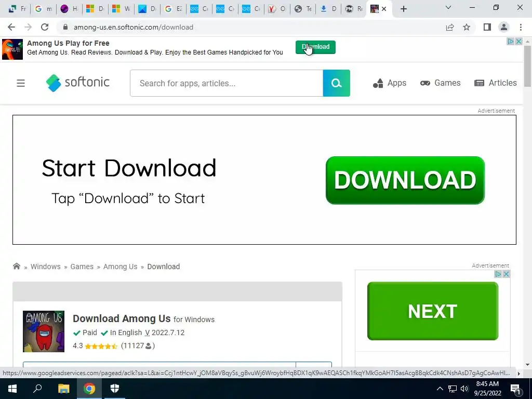Open Chrome's three-dot menu

click(x=521, y=27)
